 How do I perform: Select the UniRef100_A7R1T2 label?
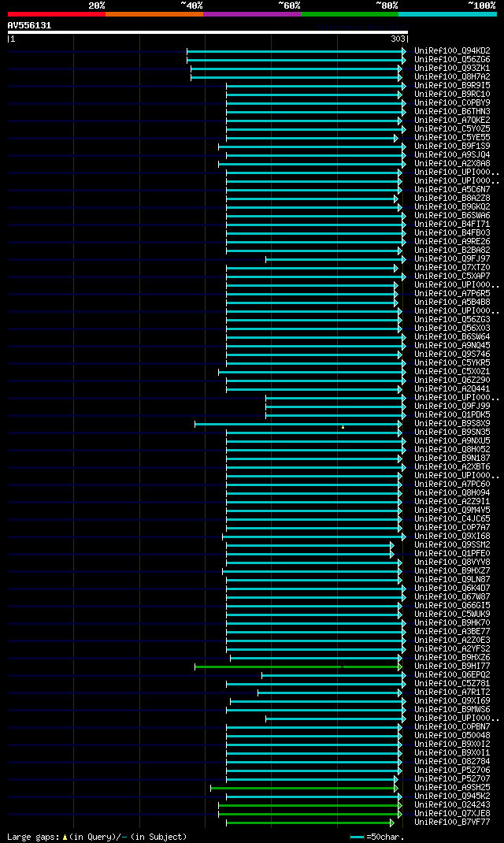pyautogui.click(x=452, y=693)
